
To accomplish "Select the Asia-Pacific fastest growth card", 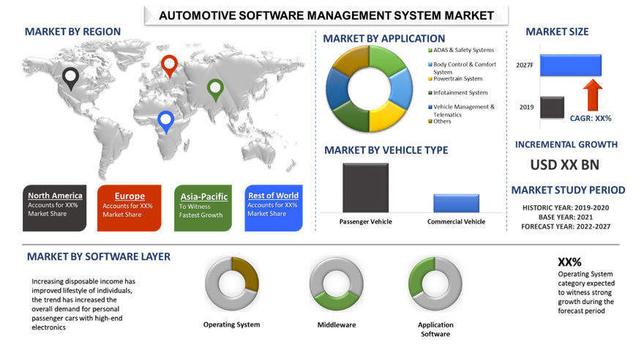I will [x=203, y=208].
